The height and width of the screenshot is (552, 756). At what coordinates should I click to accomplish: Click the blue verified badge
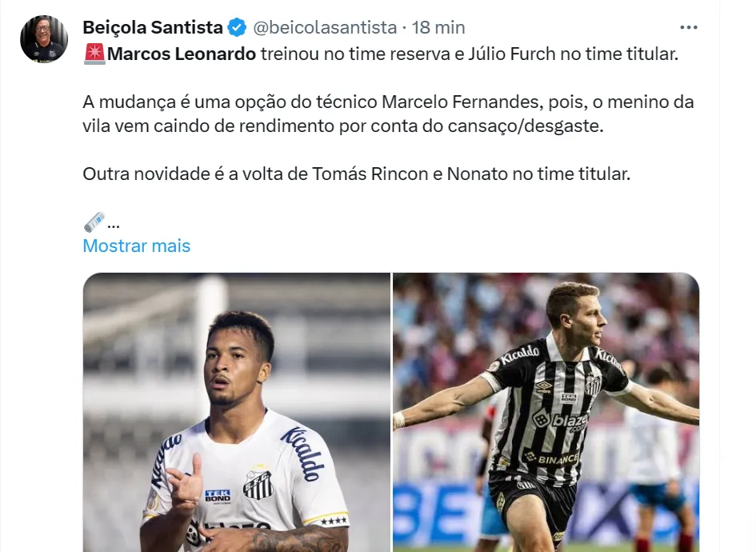coord(238,27)
